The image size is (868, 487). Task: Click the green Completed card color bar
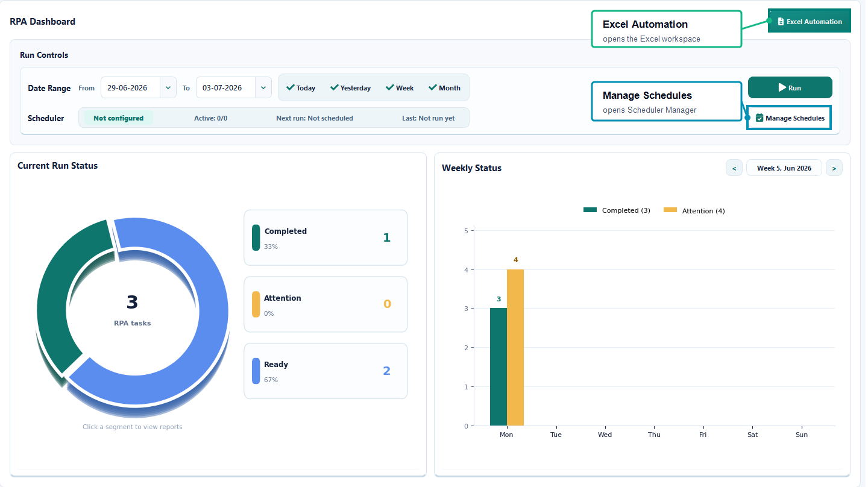pyautogui.click(x=256, y=237)
